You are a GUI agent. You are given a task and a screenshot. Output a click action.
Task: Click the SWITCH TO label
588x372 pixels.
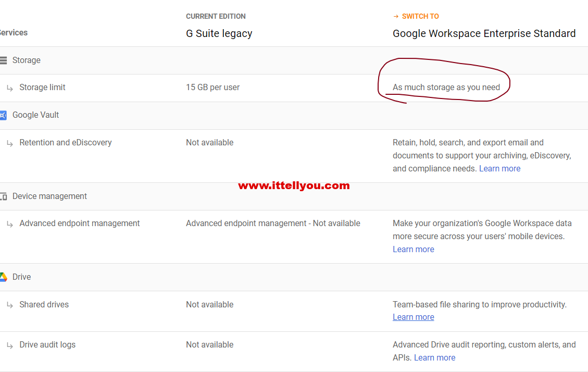click(x=420, y=17)
